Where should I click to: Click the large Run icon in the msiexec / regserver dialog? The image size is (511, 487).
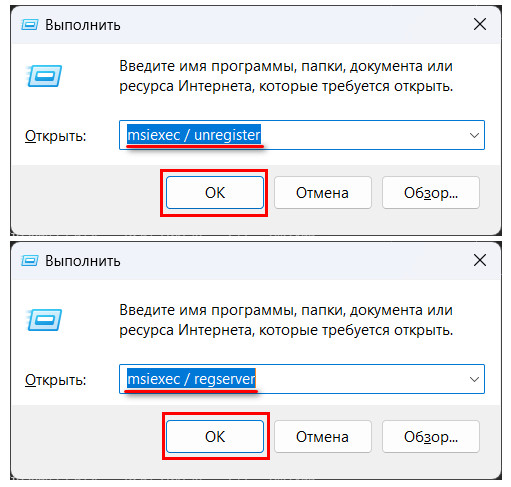click(44, 320)
